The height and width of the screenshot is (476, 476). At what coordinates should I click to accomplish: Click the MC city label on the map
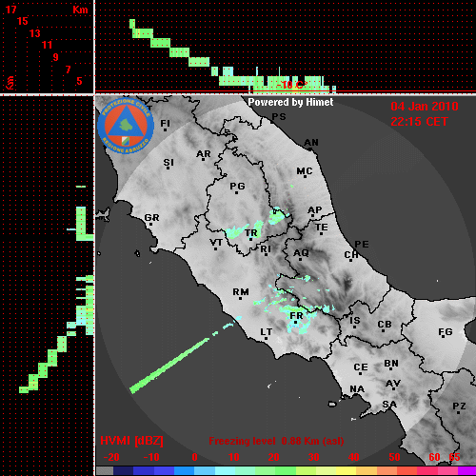(x=305, y=171)
